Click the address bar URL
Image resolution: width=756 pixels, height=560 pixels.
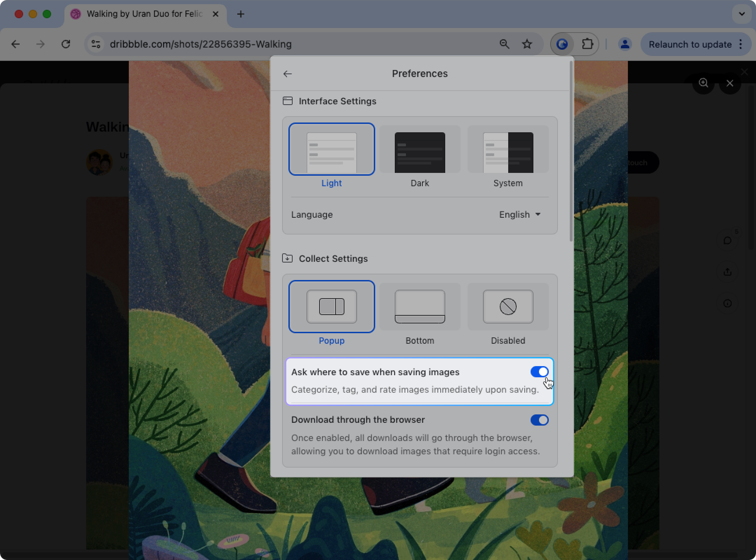(201, 44)
